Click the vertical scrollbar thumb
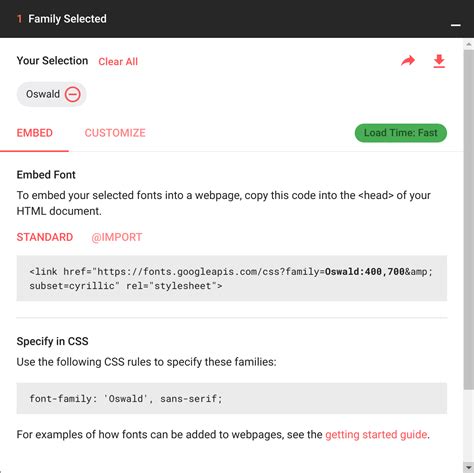Image resolution: width=474 pixels, height=473 pixels. (x=469, y=219)
